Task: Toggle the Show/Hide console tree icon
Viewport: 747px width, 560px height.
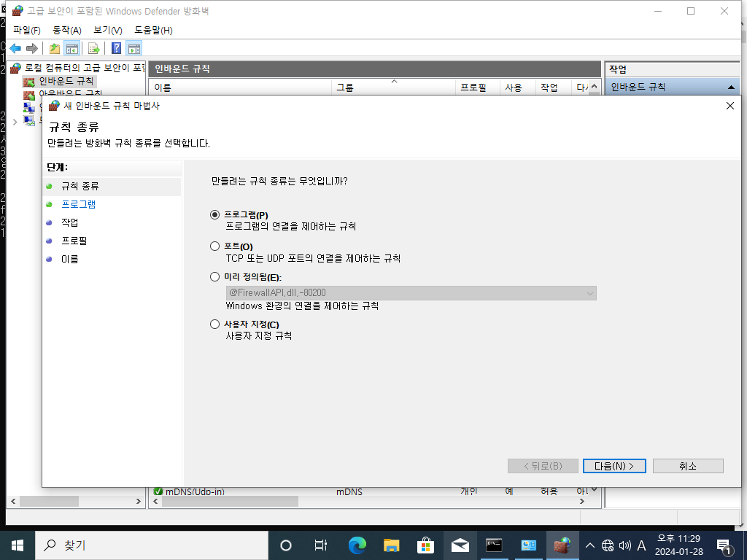Action: pyautogui.click(x=72, y=48)
